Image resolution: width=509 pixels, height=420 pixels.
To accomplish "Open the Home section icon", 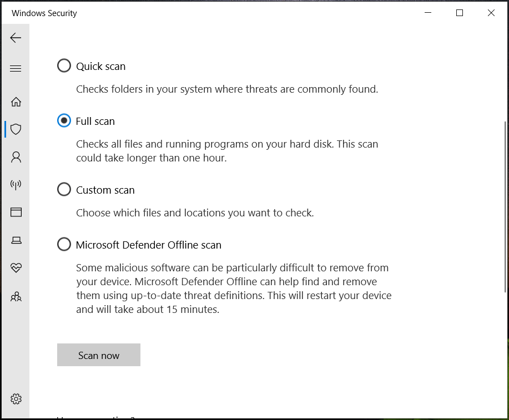I will tap(16, 102).
